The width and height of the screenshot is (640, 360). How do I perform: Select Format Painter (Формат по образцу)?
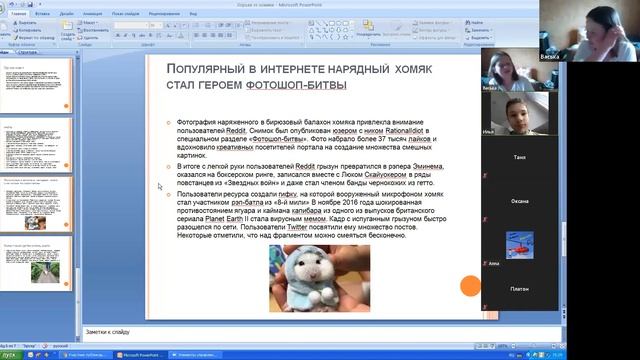34,38
